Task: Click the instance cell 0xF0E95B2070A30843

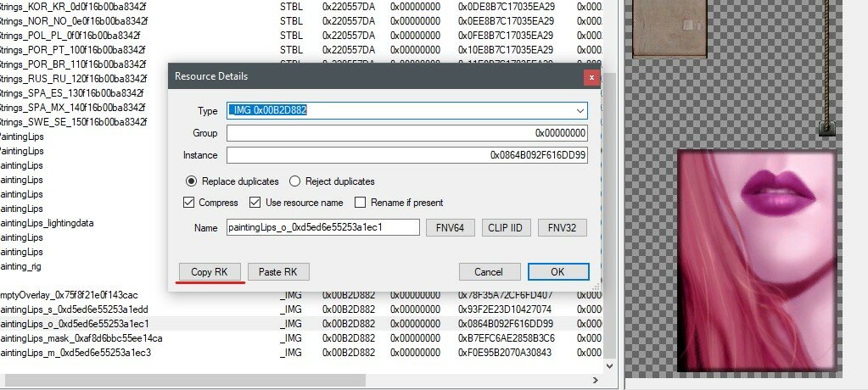Action: pos(505,353)
